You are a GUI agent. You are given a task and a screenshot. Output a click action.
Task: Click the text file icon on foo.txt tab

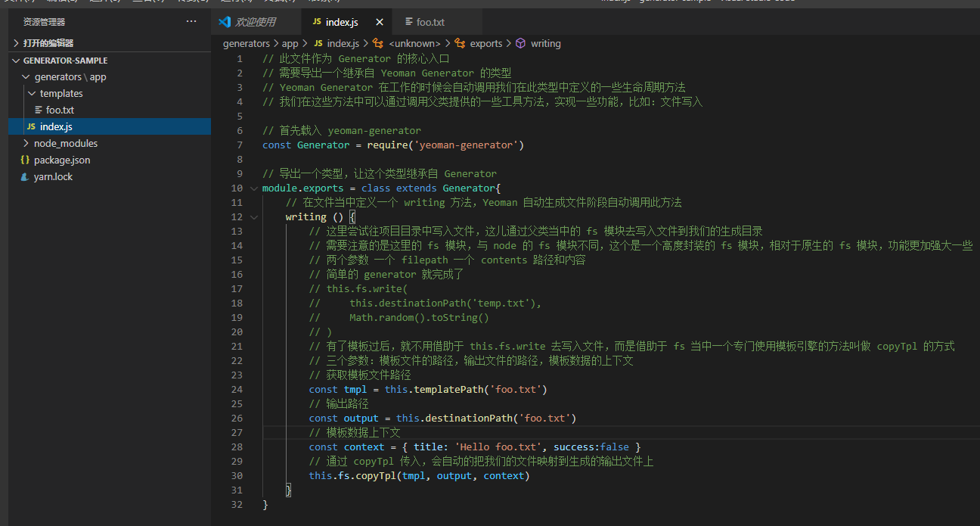(x=409, y=23)
